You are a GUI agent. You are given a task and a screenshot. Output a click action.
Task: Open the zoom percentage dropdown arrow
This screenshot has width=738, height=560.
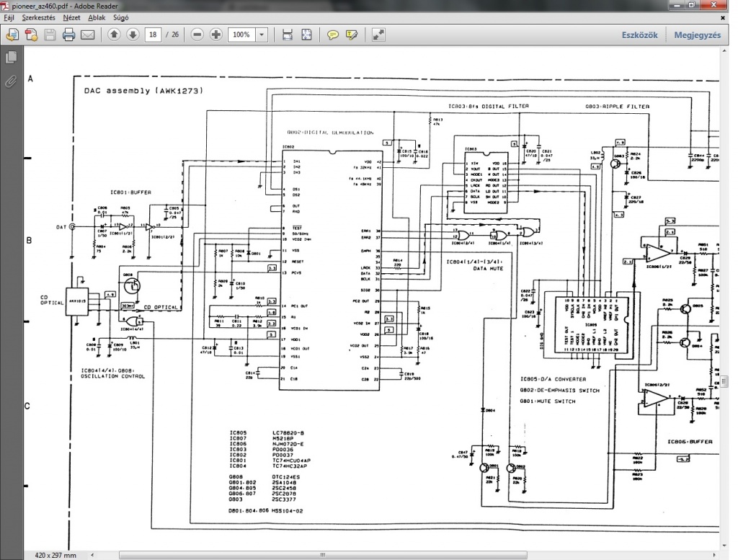261,35
